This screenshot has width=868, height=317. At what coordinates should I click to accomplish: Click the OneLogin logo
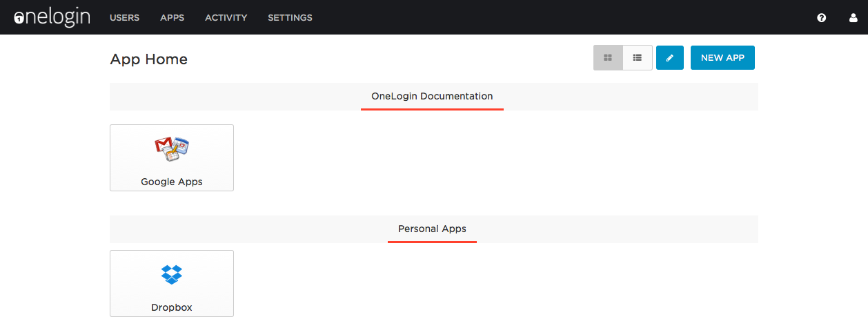click(52, 17)
